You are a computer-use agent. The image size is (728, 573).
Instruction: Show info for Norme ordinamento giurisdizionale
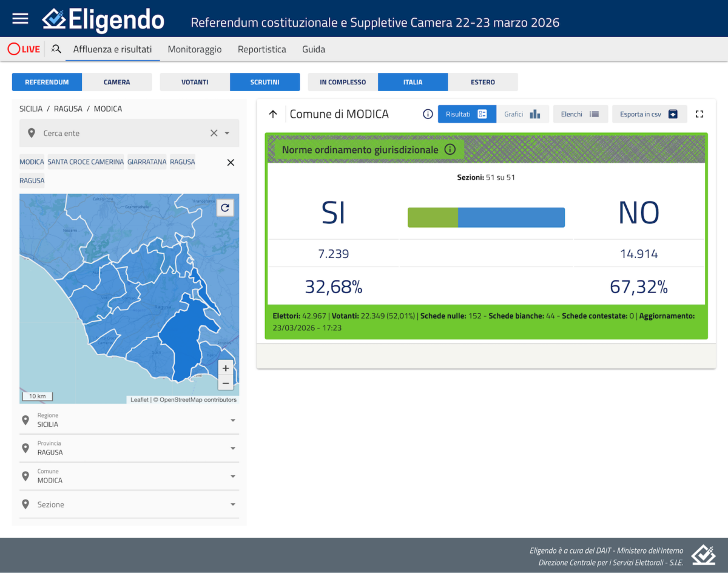pyautogui.click(x=450, y=149)
